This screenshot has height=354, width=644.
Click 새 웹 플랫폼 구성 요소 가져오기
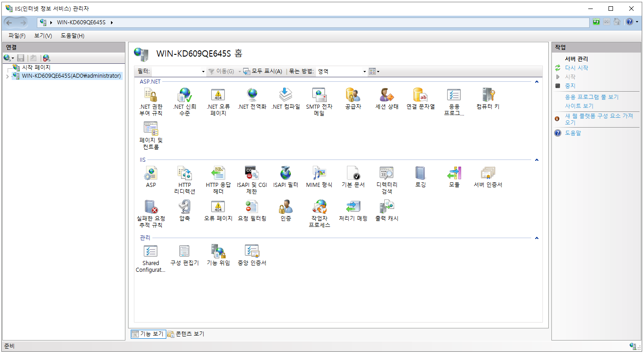coord(599,119)
